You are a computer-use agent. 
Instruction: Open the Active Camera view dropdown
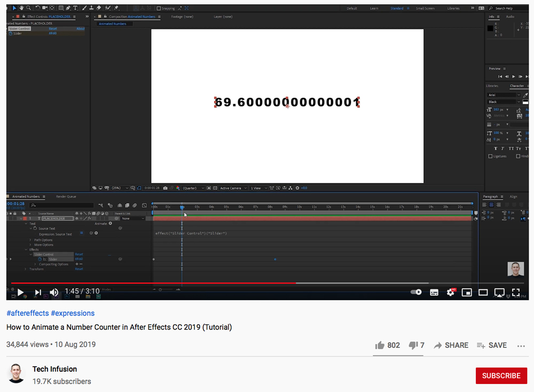pyautogui.click(x=233, y=188)
